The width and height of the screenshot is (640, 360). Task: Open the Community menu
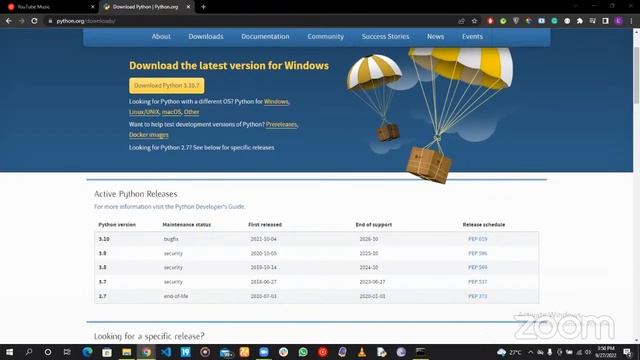pyautogui.click(x=325, y=36)
